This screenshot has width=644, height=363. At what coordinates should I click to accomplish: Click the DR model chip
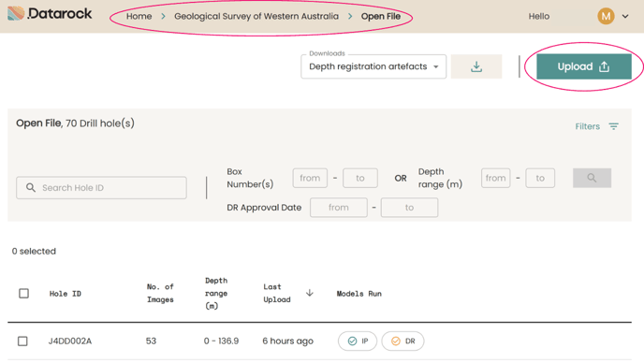pos(402,341)
